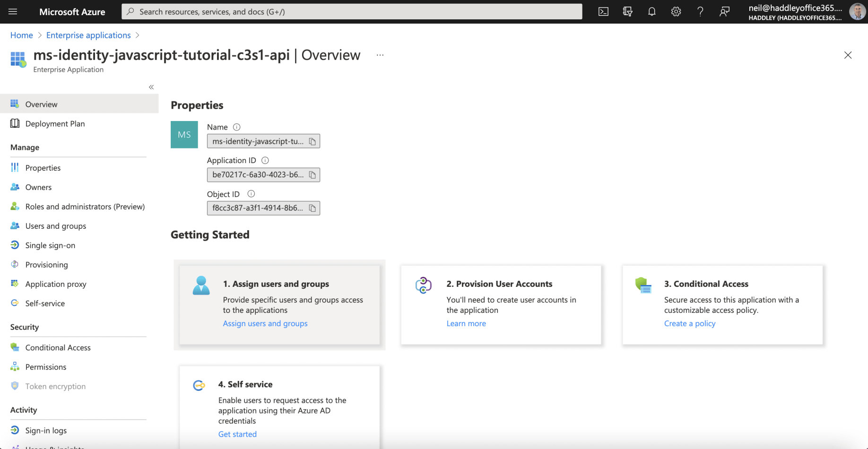Click the help question mark icon
Viewport: 868px width, 449px height.
[700, 12]
